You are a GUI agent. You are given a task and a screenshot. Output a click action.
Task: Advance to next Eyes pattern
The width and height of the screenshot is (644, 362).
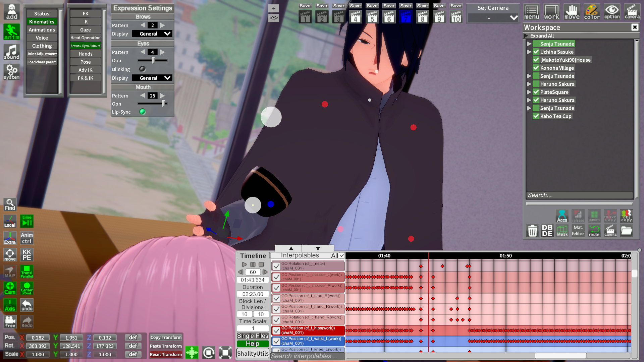[x=163, y=52]
